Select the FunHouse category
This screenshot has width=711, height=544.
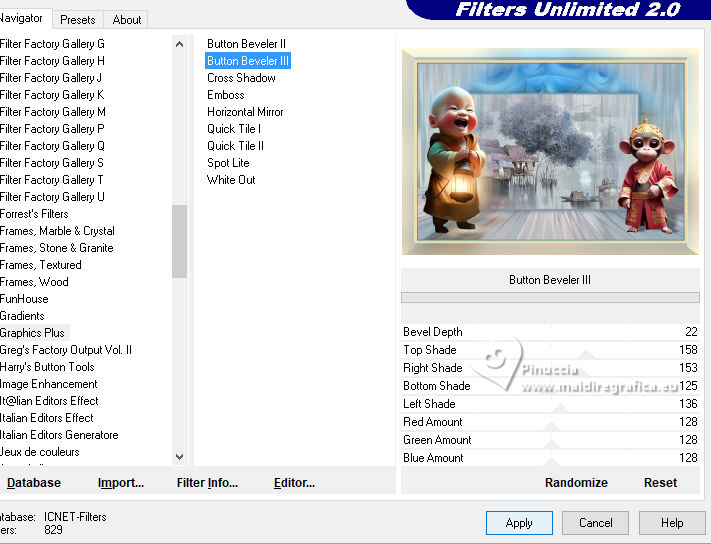[x=24, y=299]
